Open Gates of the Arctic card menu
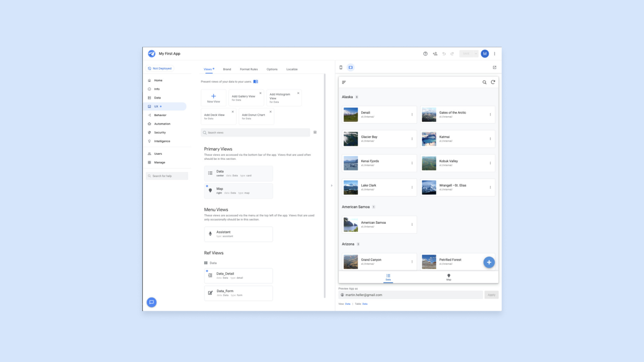 491,115
